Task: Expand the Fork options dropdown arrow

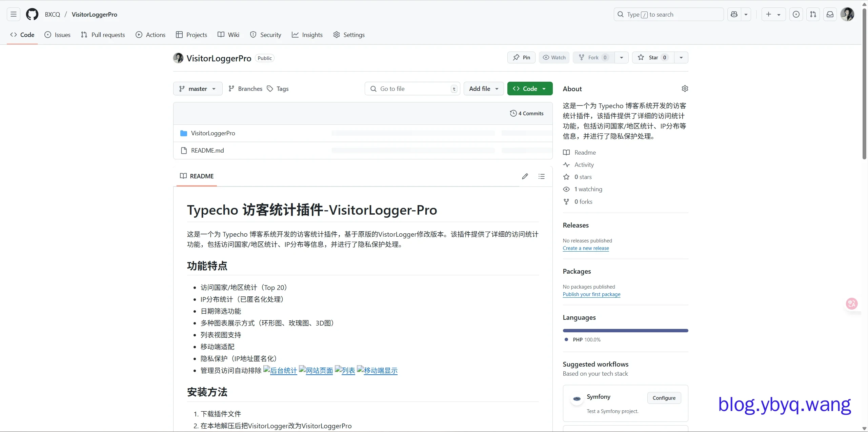Action: pos(622,57)
